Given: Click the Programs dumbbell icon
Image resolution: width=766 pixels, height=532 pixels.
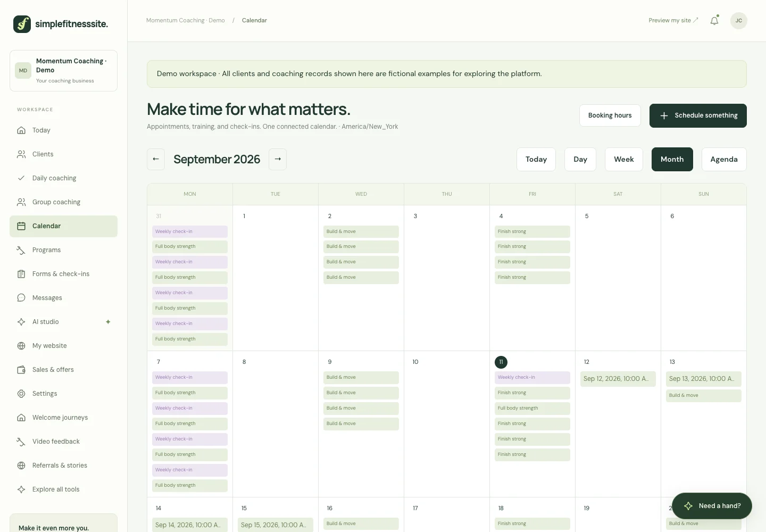Looking at the screenshot, I should [21, 250].
